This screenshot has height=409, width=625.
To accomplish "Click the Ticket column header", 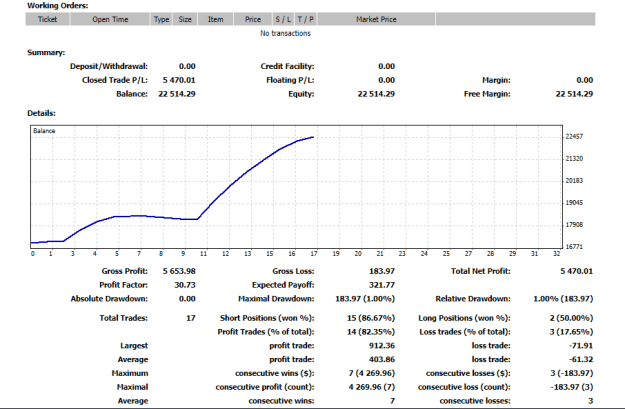I will (x=47, y=19).
